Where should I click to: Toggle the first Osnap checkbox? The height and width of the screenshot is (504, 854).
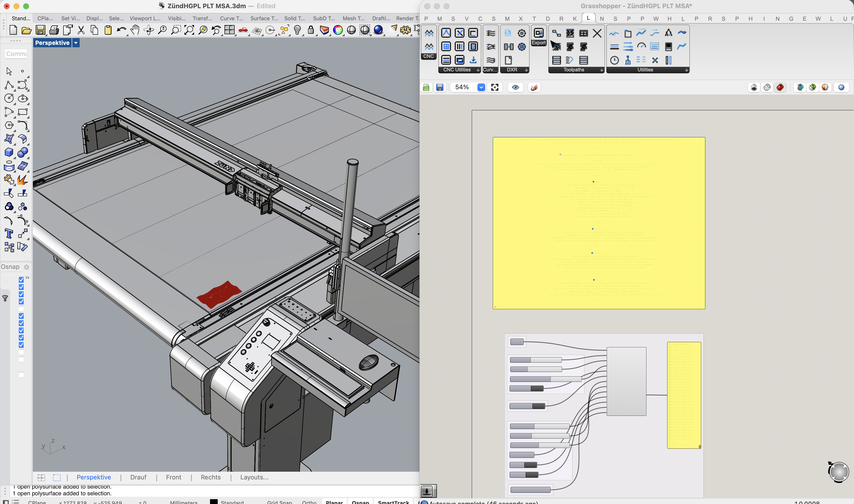[x=21, y=279]
